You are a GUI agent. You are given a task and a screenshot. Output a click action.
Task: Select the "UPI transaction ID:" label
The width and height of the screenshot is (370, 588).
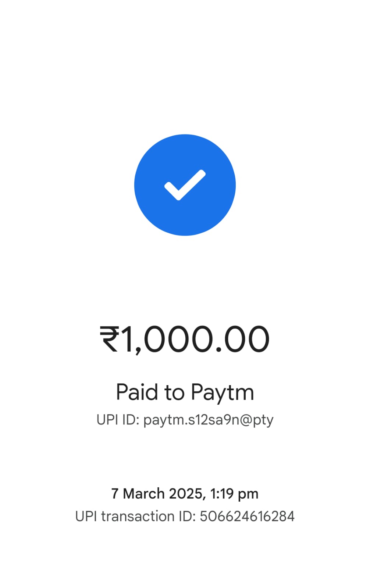(135, 517)
